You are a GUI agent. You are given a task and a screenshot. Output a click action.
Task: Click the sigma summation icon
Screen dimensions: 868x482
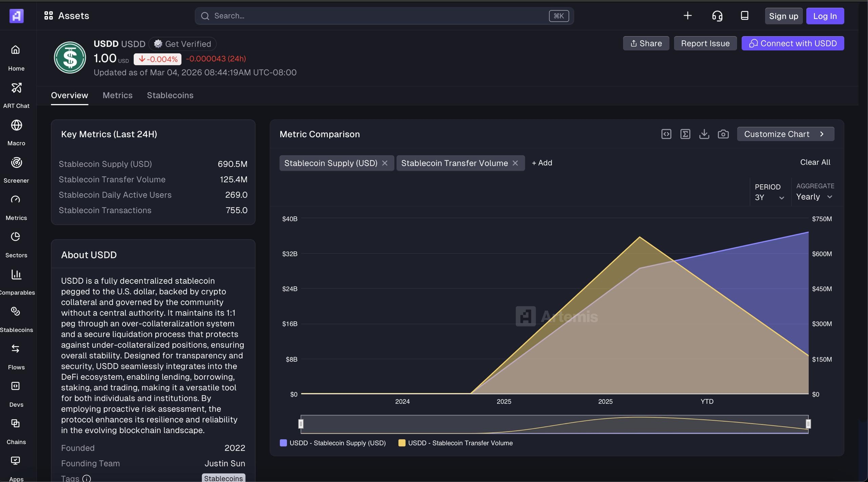pyautogui.click(x=685, y=134)
